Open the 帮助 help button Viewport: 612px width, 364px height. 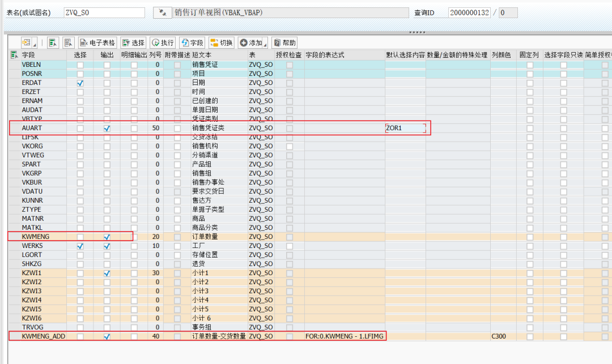coord(284,42)
